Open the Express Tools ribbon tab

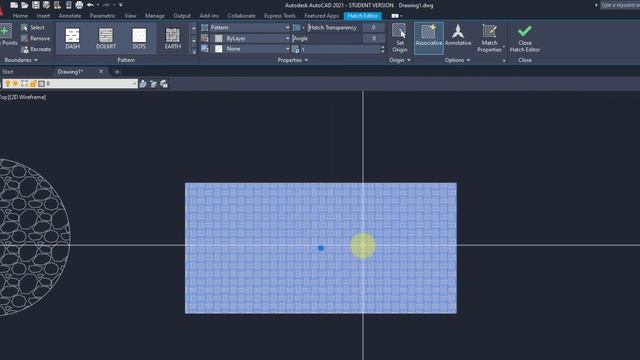280,16
